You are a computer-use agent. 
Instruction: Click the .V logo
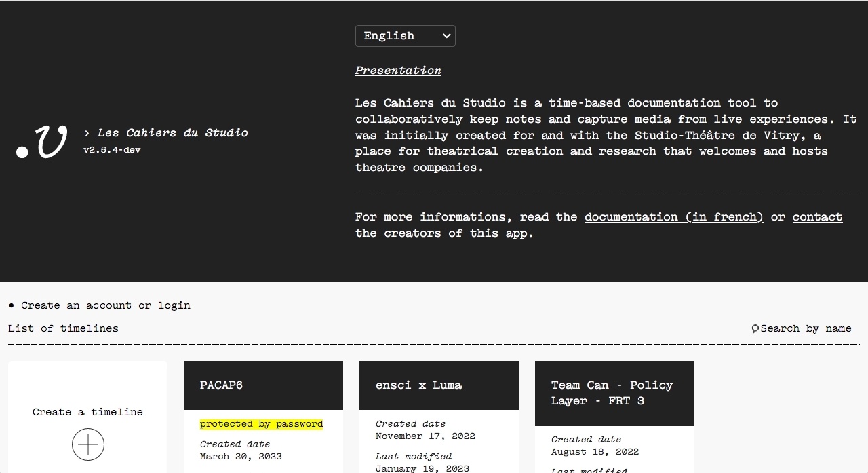tap(42, 142)
